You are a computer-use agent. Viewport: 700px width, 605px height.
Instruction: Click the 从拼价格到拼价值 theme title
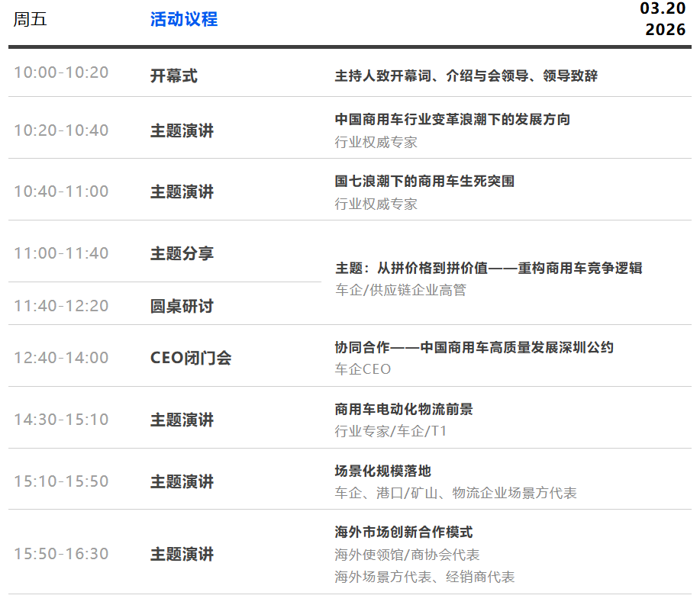[x=489, y=268]
